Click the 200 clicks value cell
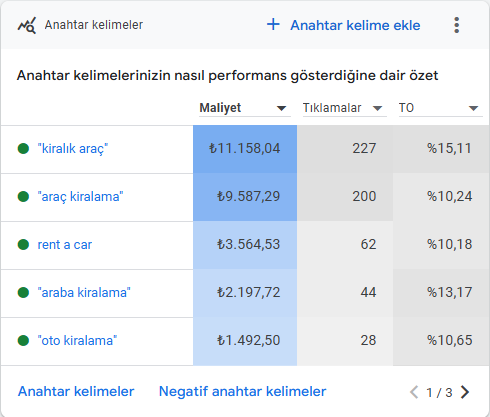The height and width of the screenshot is (417, 490). click(345, 197)
